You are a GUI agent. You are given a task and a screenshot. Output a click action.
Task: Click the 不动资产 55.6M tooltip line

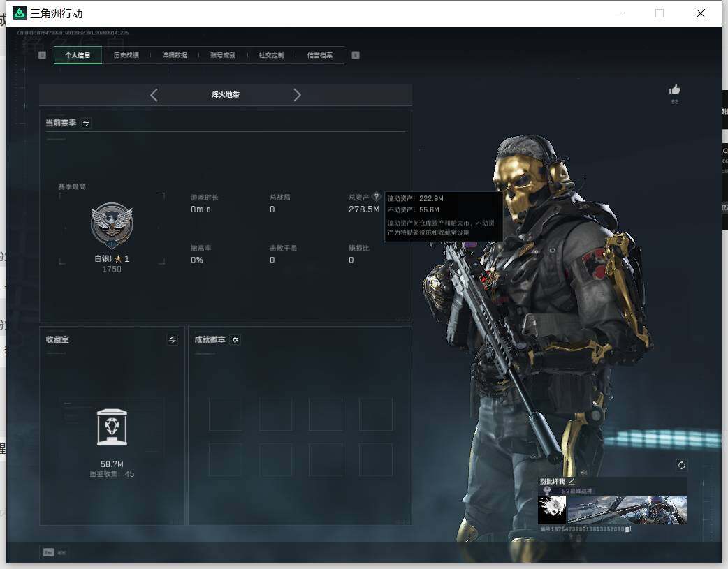click(x=413, y=209)
